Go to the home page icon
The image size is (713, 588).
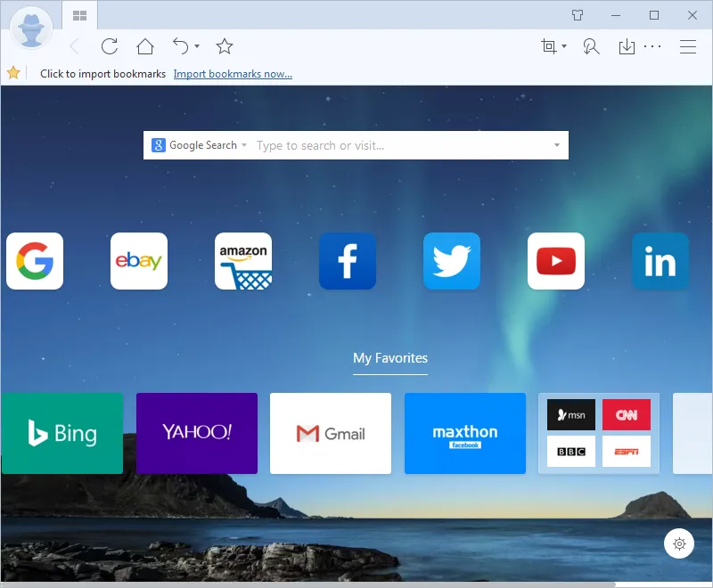point(145,46)
